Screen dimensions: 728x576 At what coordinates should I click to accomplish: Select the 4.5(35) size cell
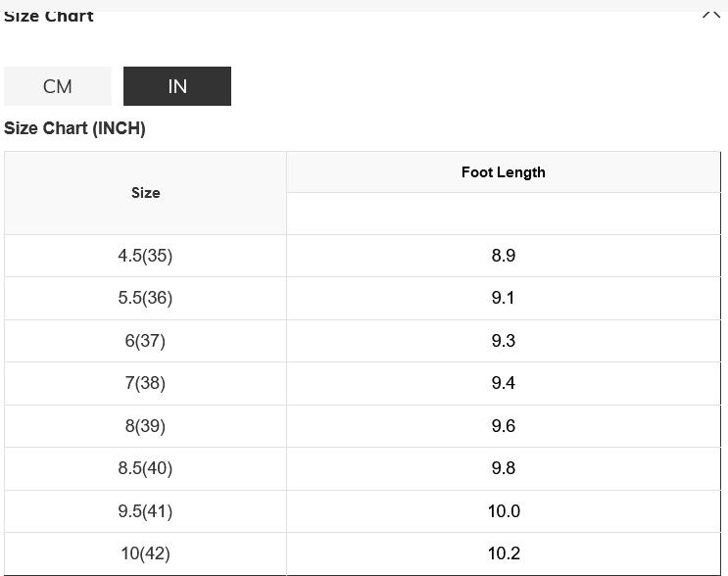[145, 256]
